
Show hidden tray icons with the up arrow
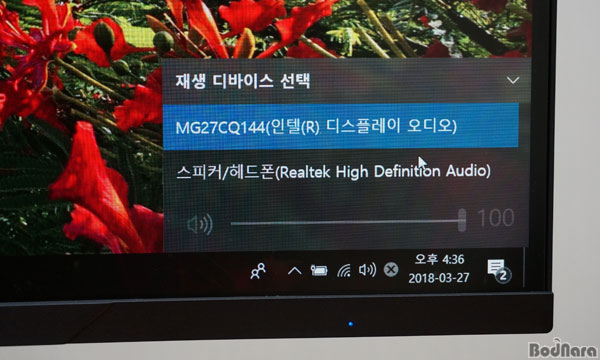coord(294,271)
